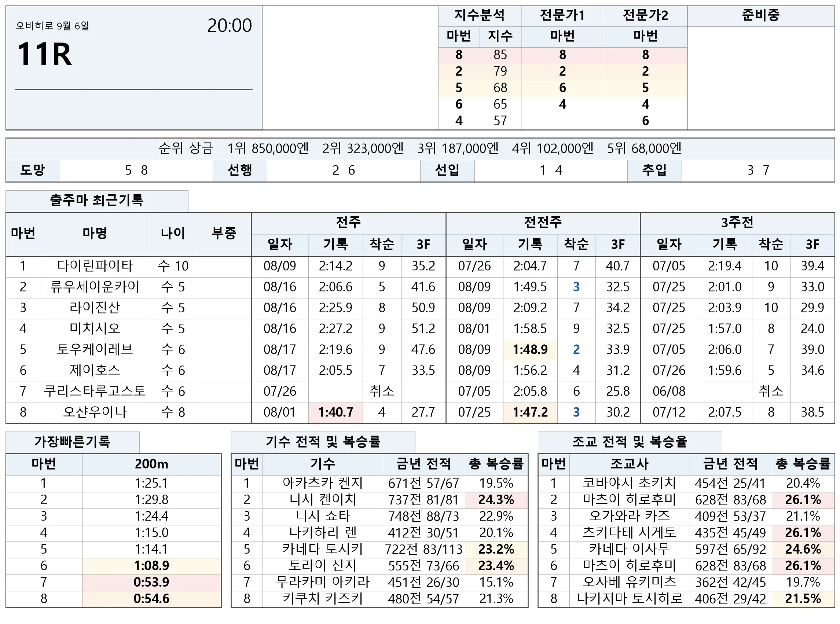Viewport: 840px width, 624px height.
Task: Click the 가장빠른기록 section label
Action: pyautogui.click(x=73, y=441)
